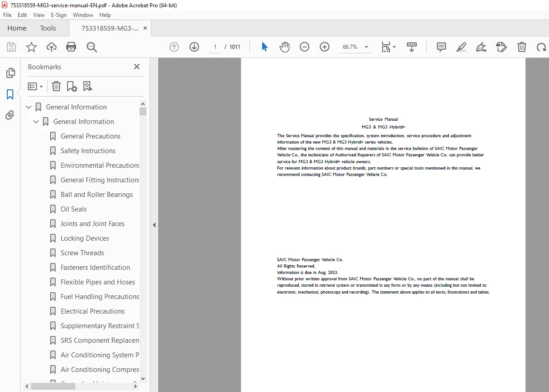
Task: Open the Oil Seals bookmark
Action: 73,209
